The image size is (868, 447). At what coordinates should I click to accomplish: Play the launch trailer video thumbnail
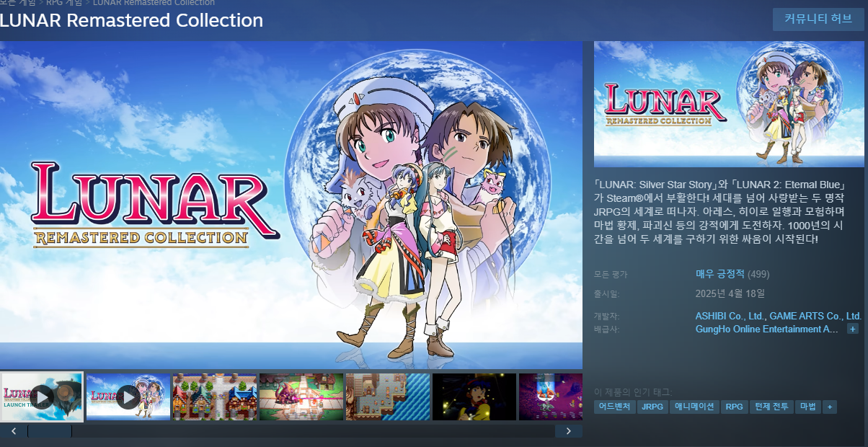(x=41, y=397)
